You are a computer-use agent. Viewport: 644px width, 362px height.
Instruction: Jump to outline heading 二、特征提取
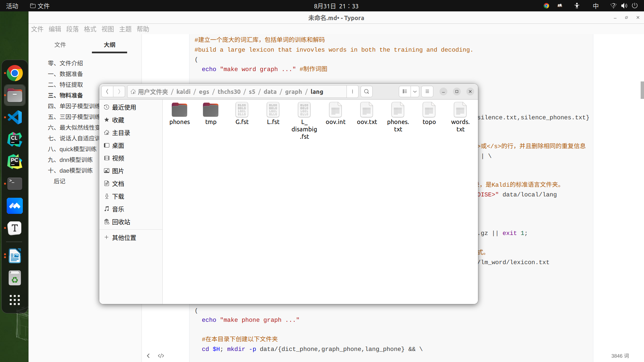(x=65, y=85)
